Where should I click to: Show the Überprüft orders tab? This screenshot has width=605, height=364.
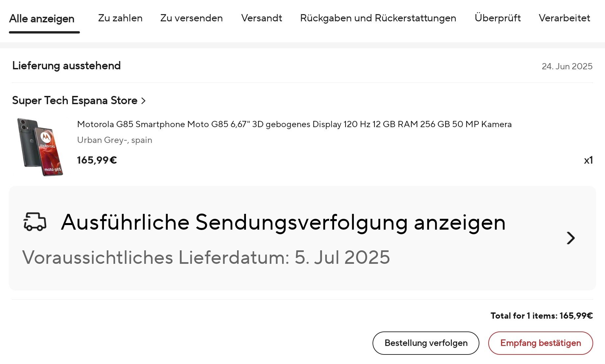click(497, 18)
